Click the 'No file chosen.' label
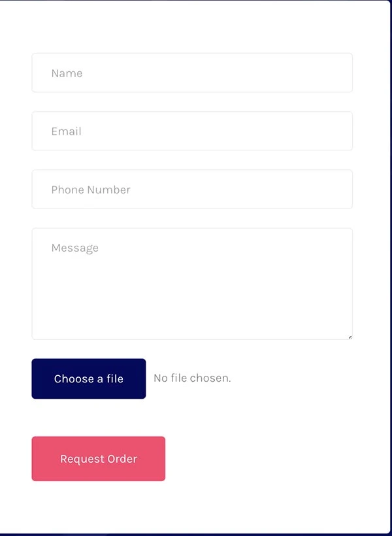The width and height of the screenshot is (392, 536). point(192,378)
